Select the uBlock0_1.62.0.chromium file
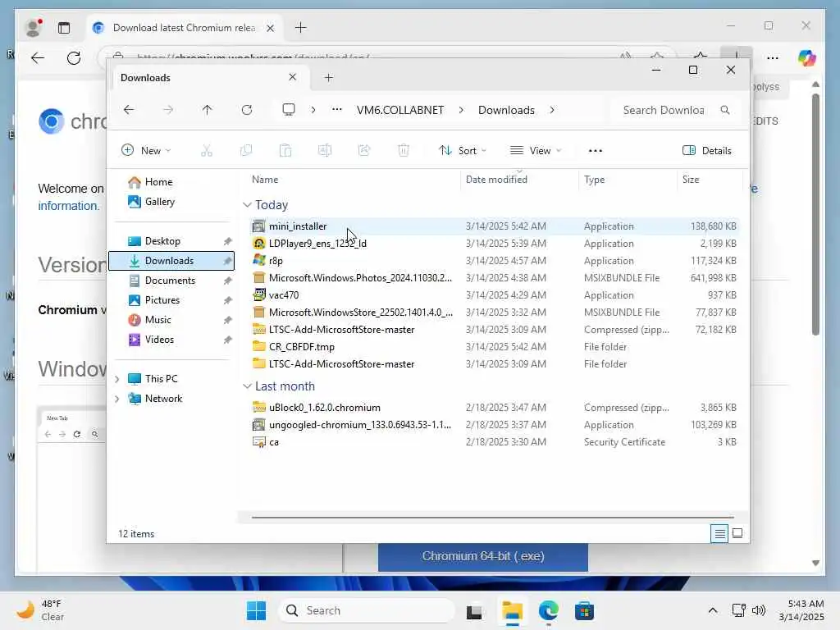This screenshot has width=840, height=630. (x=494, y=408)
